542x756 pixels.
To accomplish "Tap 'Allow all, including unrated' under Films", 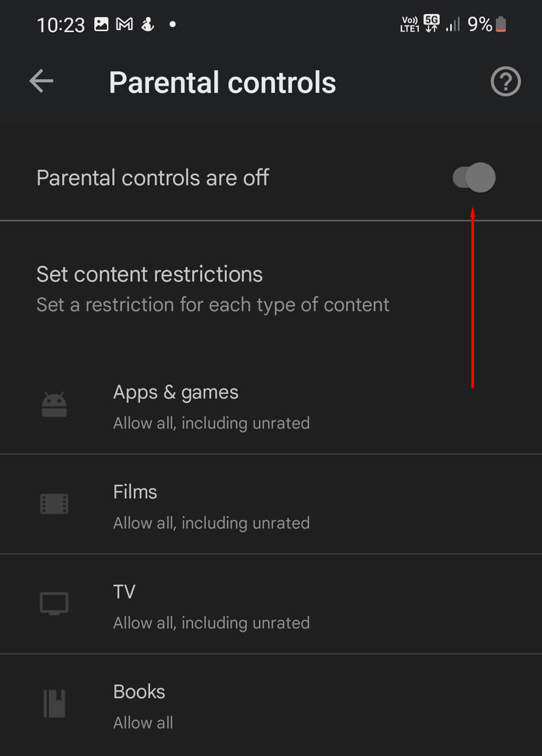I will 211,523.
